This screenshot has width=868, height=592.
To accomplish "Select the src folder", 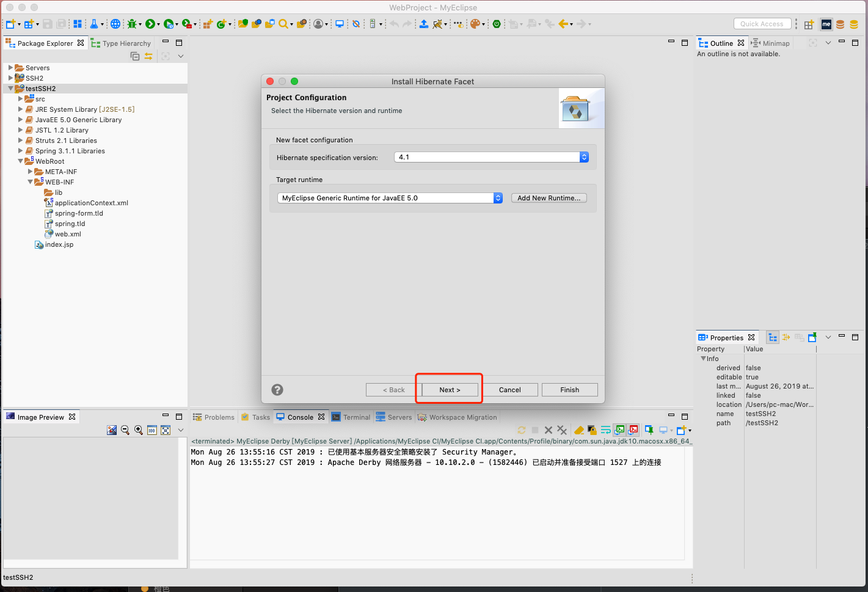I will click(x=40, y=99).
